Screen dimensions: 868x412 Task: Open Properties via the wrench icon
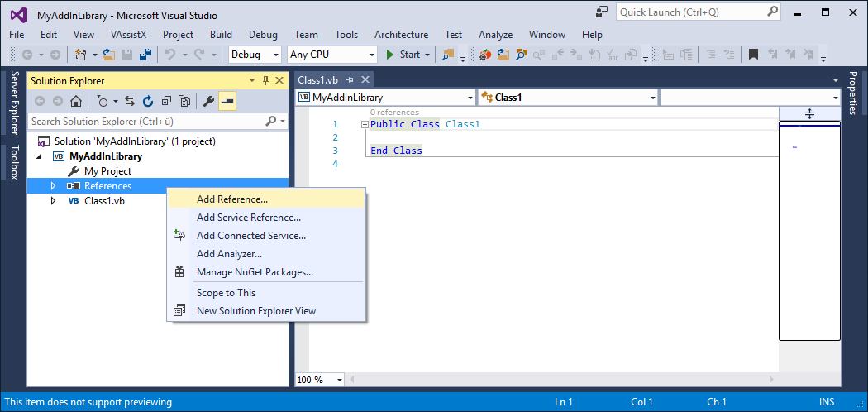pos(208,101)
